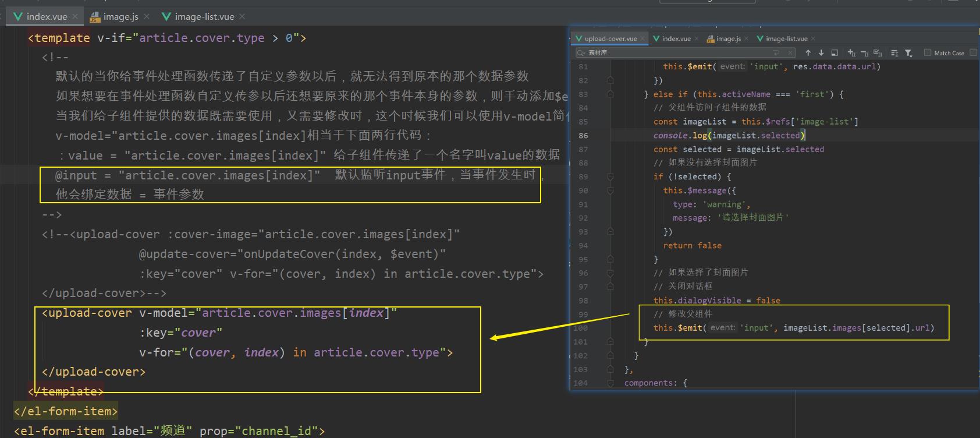
Task: Clear the search field text
Action: [x=790, y=52]
